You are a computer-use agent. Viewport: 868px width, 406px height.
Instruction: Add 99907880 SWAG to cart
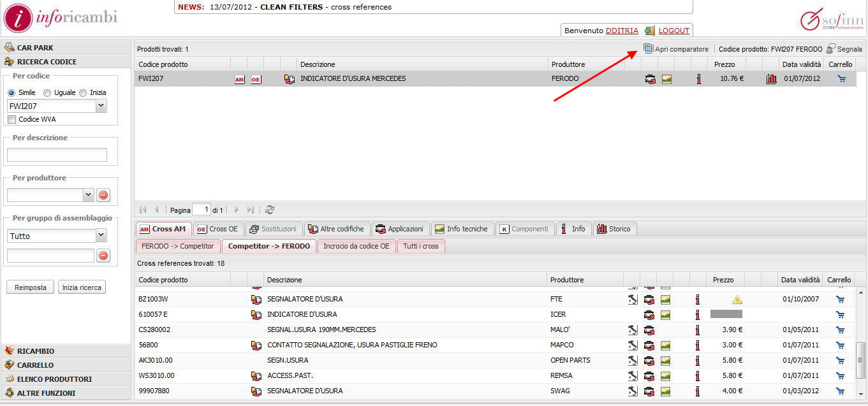click(x=840, y=391)
